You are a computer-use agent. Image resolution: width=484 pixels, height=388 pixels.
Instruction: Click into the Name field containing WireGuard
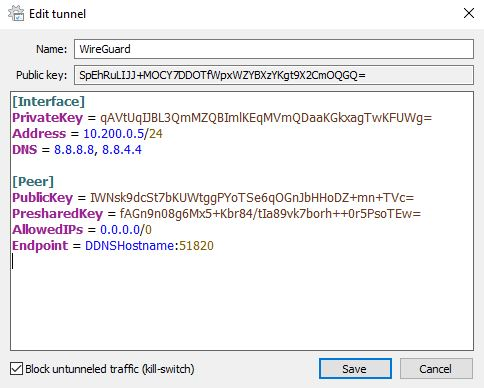tap(274, 49)
